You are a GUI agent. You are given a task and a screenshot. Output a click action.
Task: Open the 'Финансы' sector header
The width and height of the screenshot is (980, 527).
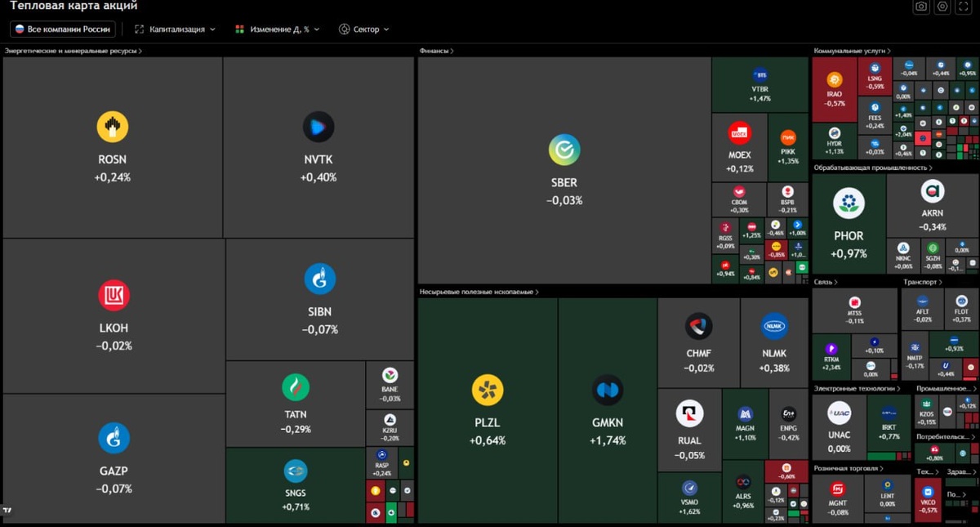pyautogui.click(x=437, y=51)
